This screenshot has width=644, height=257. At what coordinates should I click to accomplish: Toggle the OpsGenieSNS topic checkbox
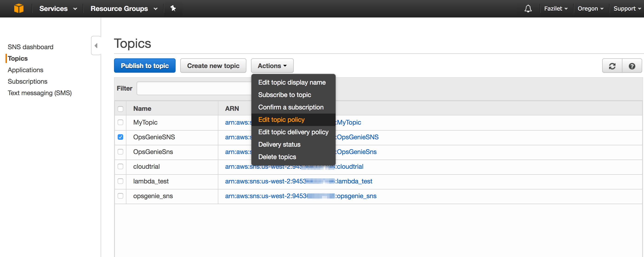[x=120, y=137]
